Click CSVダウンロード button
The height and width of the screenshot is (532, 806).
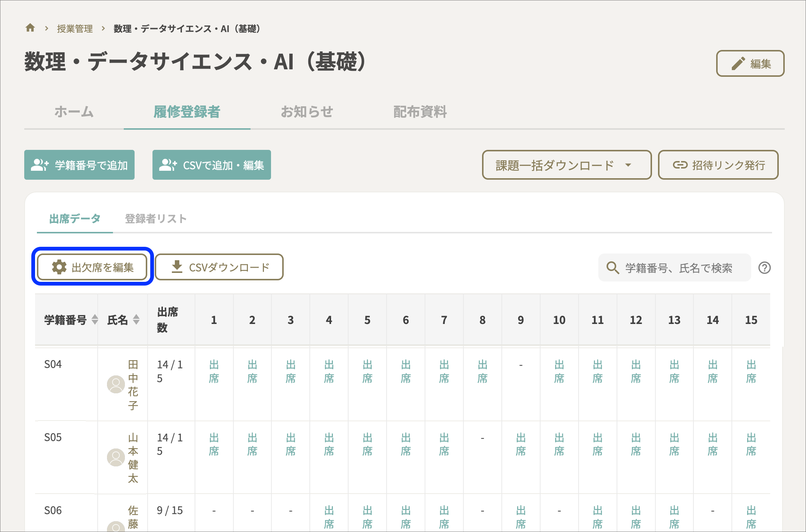coord(219,267)
